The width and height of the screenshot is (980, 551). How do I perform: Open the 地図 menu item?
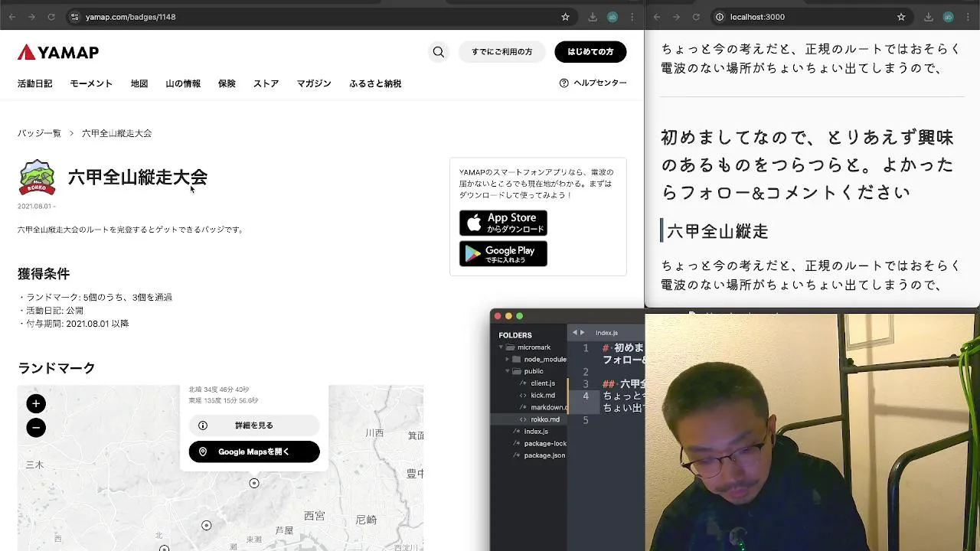(139, 83)
